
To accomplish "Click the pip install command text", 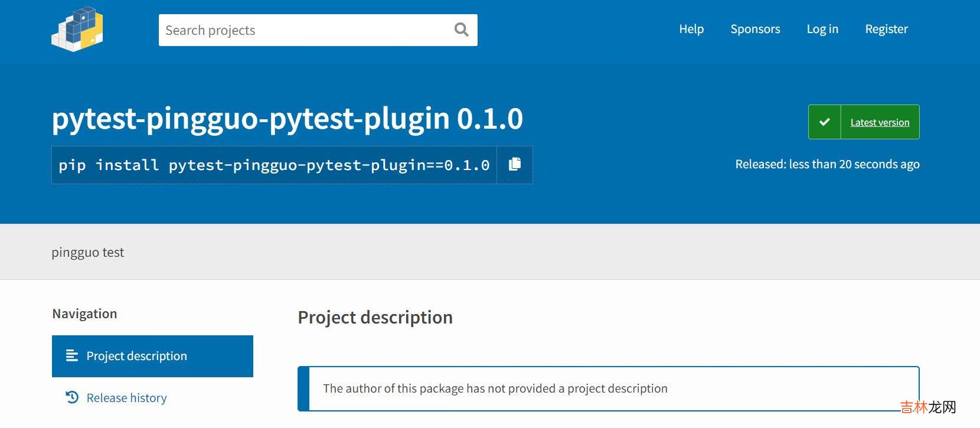I will 274,165.
